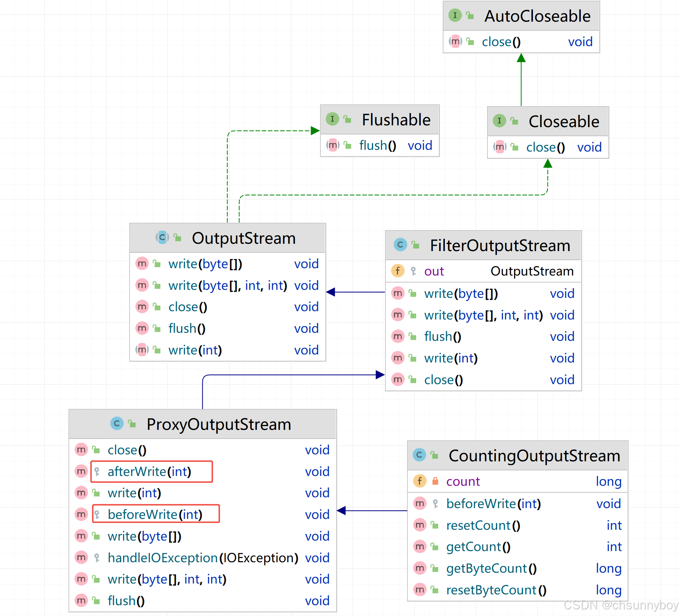The height and width of the screenshot is (616, 680).
Task: Select the close() method in AutoCloseable
Action: pyautogui.click(x=500, y=42)
